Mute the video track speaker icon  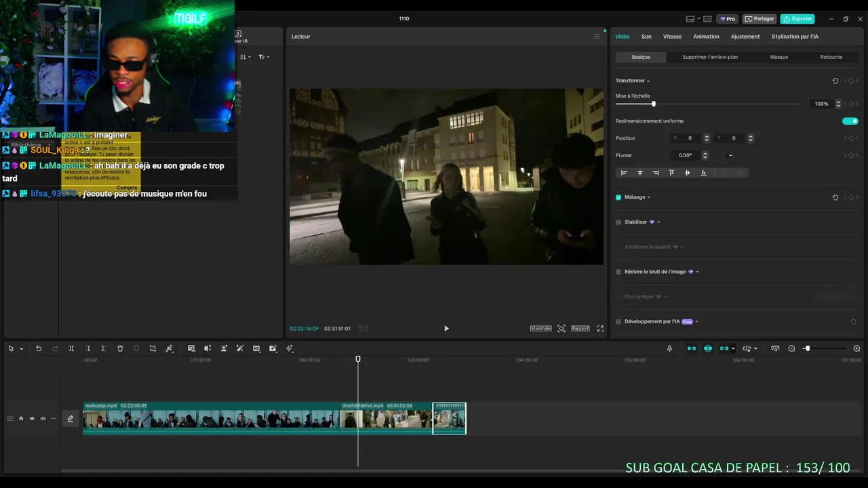click(43, 419)
